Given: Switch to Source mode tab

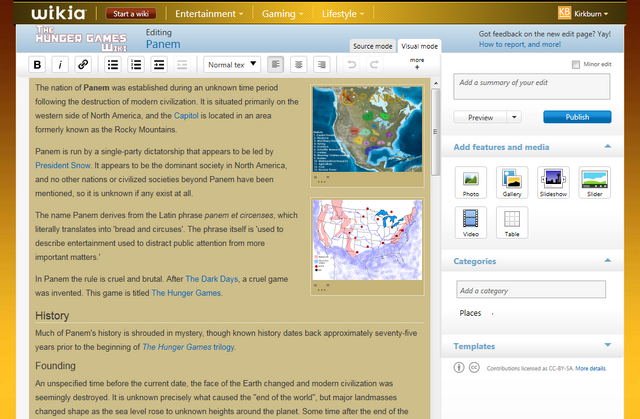Looking at the screenshot, I should pos(372,46).
